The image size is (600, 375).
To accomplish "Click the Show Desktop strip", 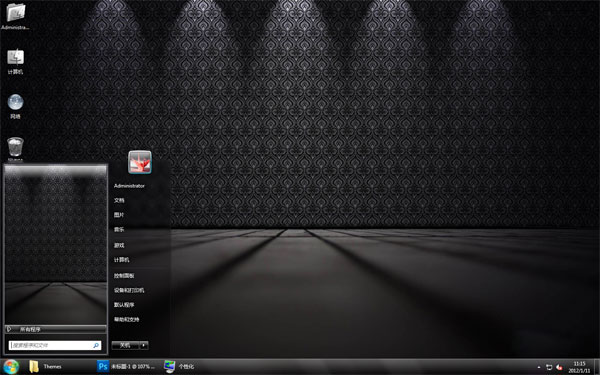I will [x=597, y=367].
